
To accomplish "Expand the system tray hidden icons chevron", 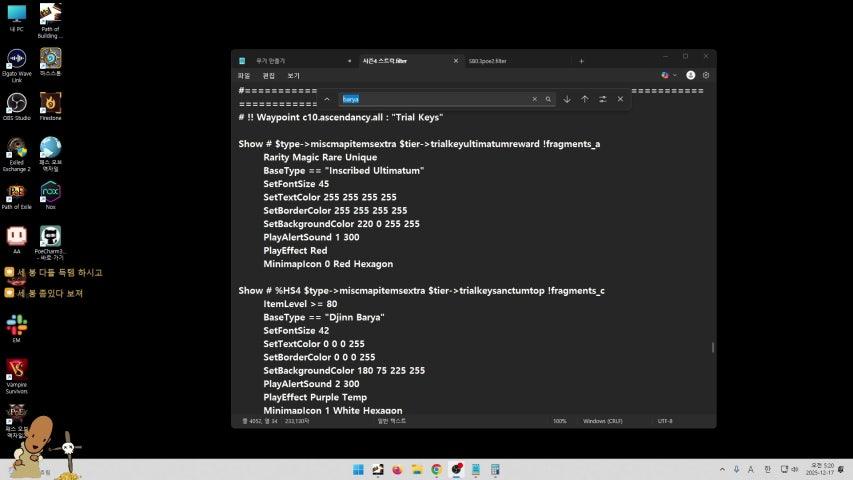I will click(722, 469).
